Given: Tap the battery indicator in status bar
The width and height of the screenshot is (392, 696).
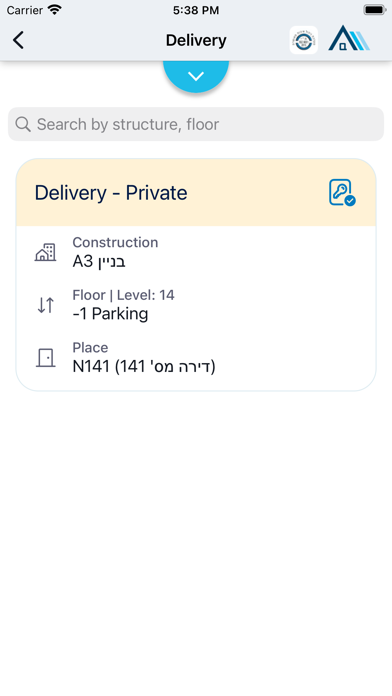Looking at the screenshot, I should point(374,10).
